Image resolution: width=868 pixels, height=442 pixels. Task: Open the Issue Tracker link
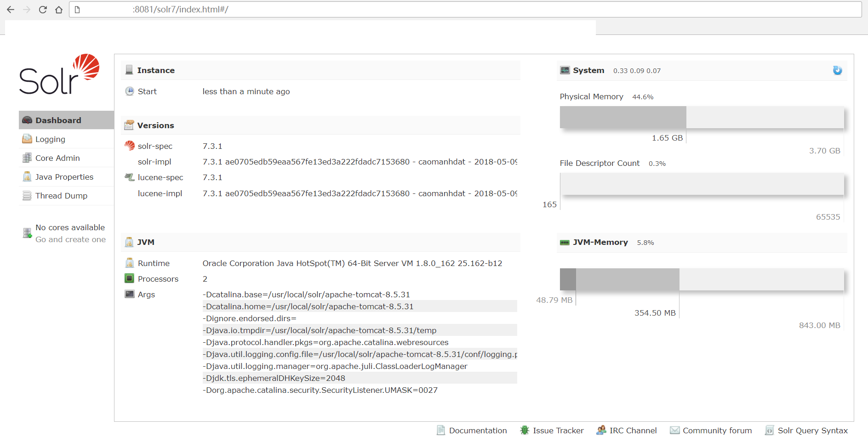pos(558,430)
